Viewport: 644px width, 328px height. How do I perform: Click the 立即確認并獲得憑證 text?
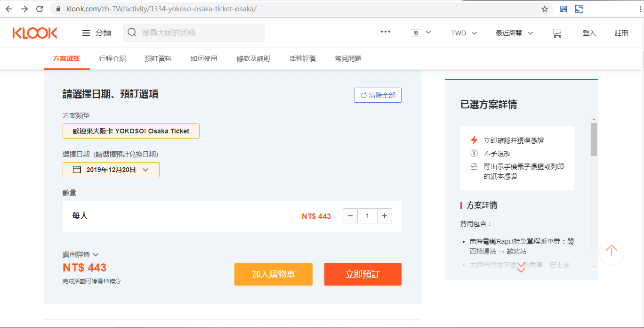point(514,140)
